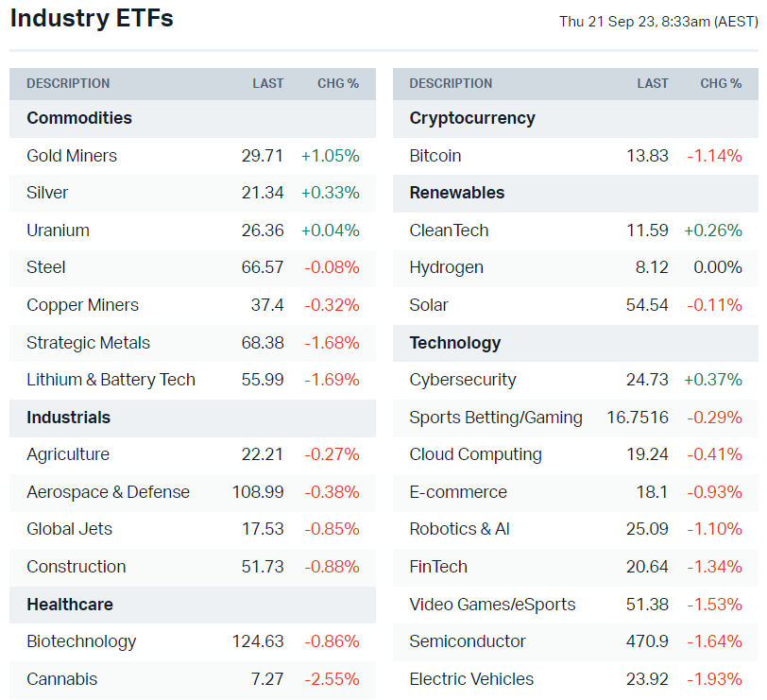Viewport: 767px width, 700px height.
Task: Select the Hydrogen ETF entry
Action: click(x=446, y=267)
